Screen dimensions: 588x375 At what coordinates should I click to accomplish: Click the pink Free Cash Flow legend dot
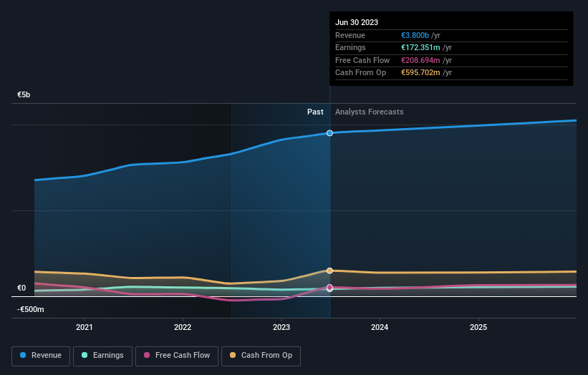(x=147, y=355)
